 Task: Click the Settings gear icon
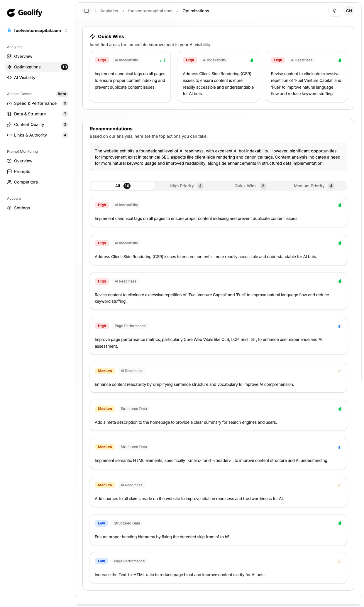coord(9,208)
